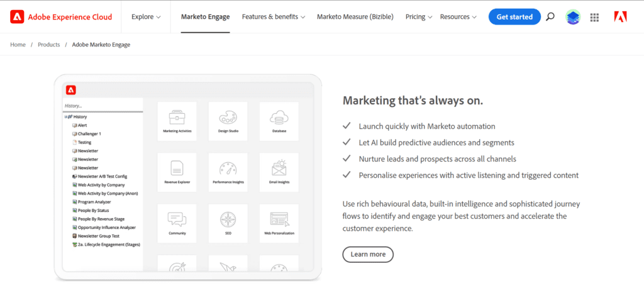
Task: Open the SEO compass tile
Action: 228,224
